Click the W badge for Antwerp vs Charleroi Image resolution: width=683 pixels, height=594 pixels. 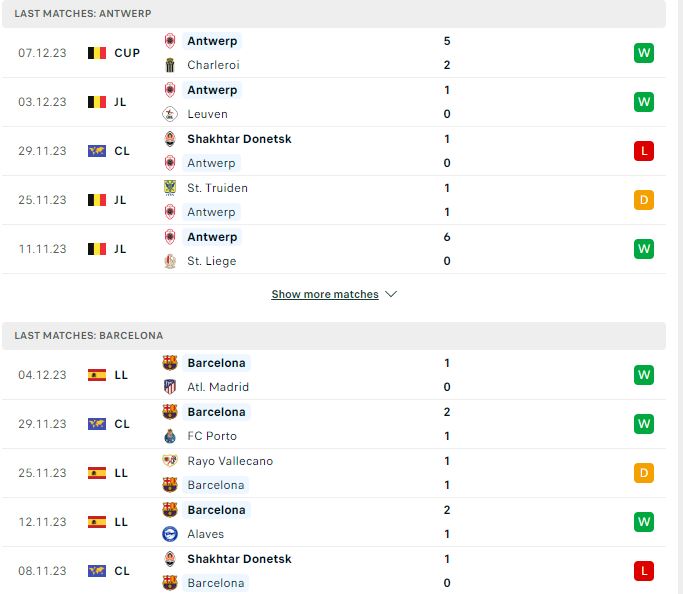pos(644,53)
